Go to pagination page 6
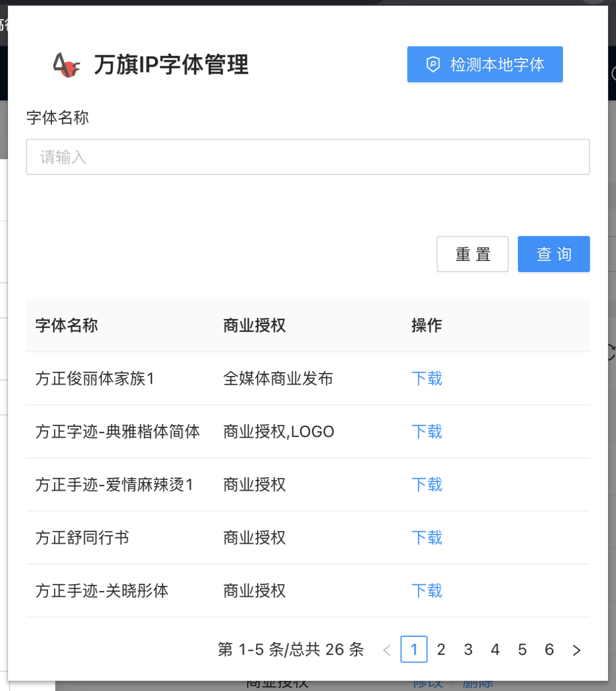Screen dimensions: 616x691 549,649
